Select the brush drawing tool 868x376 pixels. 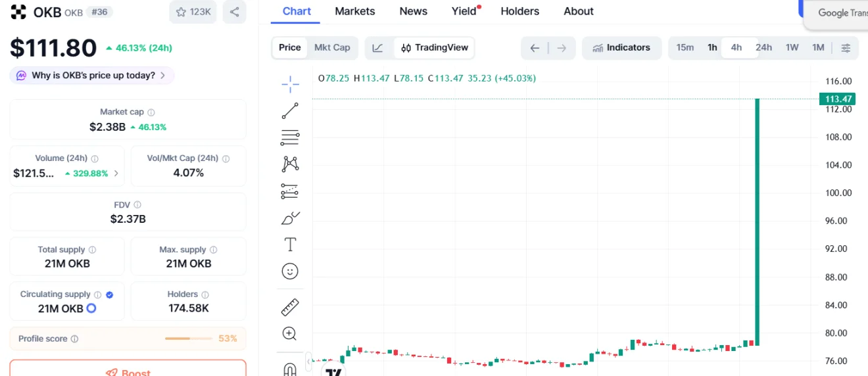290,218
